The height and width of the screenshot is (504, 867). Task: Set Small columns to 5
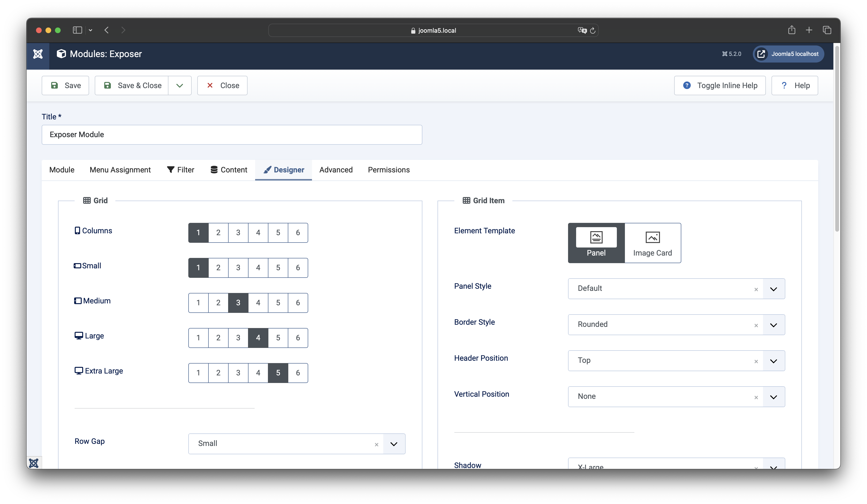(278, 268)
